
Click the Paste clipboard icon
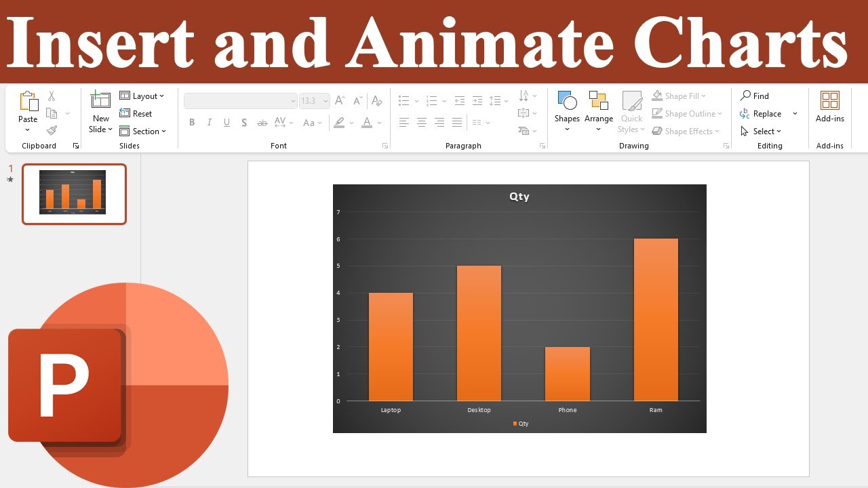tap(28, 101)
